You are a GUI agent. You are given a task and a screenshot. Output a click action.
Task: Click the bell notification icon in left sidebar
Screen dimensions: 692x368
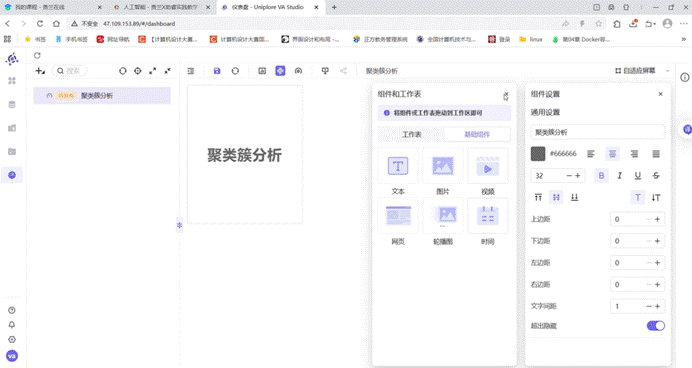(x=12, y=325)
